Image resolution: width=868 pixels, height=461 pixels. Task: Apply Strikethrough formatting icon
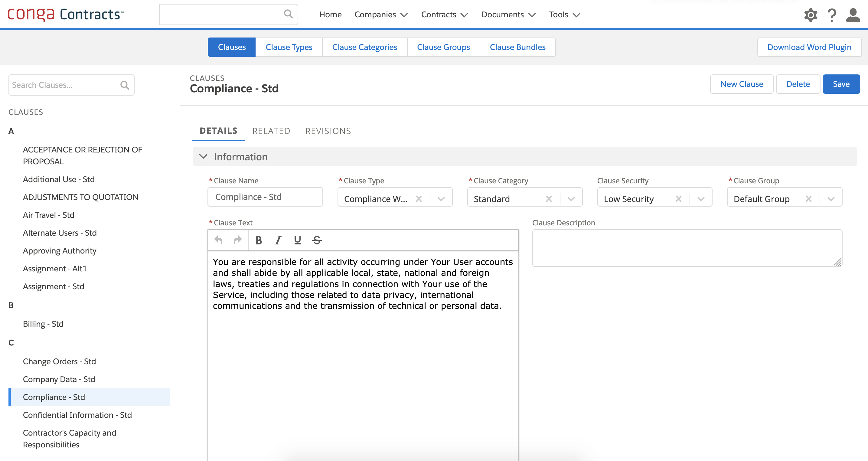click(x=317, y=240)
